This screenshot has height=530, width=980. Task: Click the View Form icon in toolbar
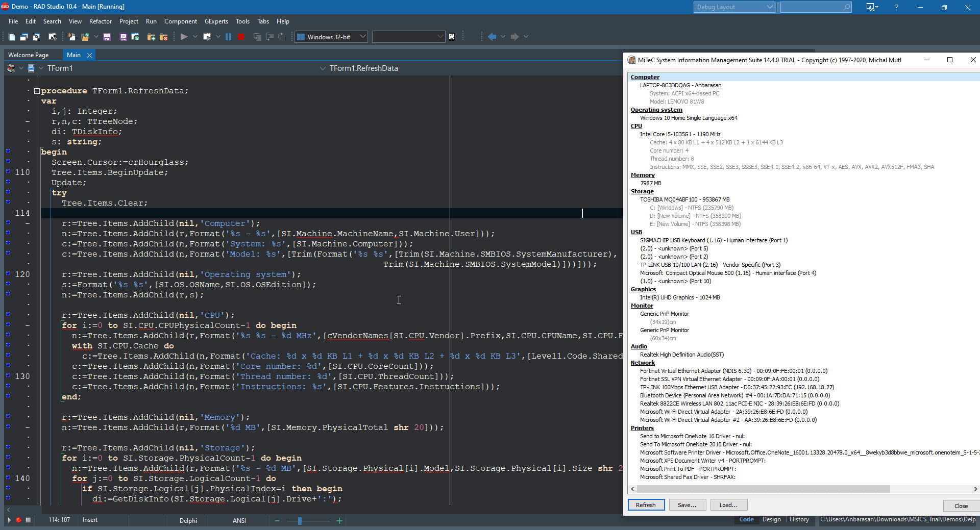tap(36, 37)
